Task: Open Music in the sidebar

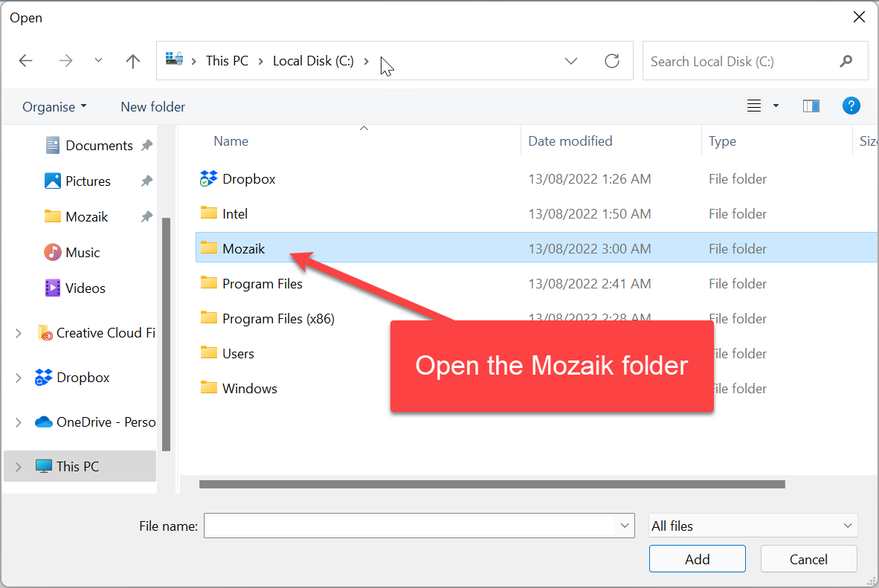Action: pyautogui.click(x=83, y=253)
